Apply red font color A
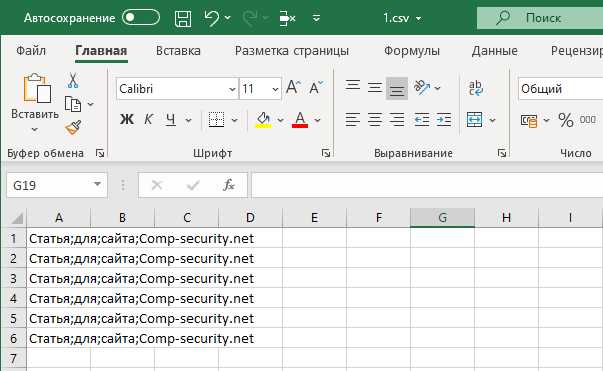 pyautogui.click(x=300, y=120)
